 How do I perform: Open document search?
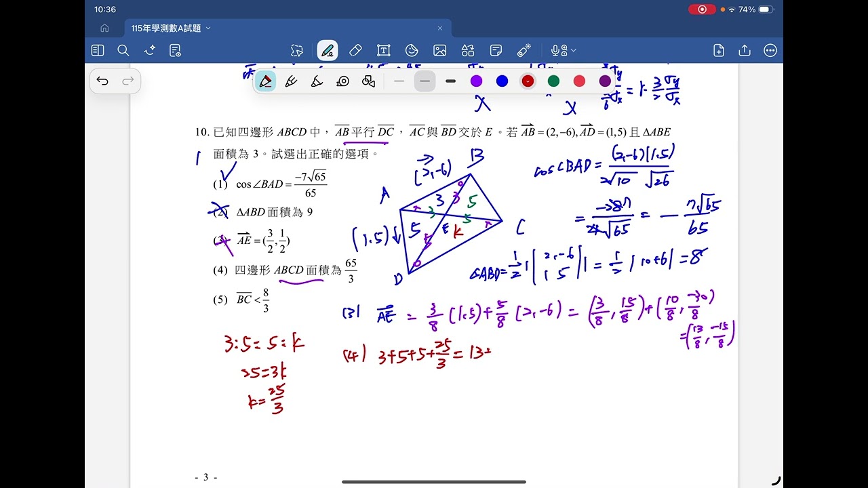123,50
